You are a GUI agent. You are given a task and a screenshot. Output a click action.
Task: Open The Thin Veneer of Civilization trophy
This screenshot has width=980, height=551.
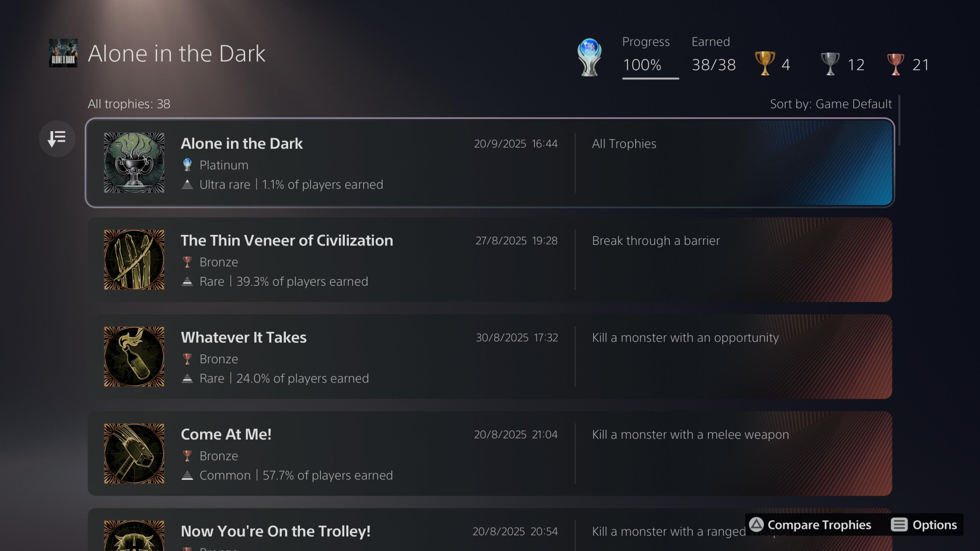tap(489, 259)
